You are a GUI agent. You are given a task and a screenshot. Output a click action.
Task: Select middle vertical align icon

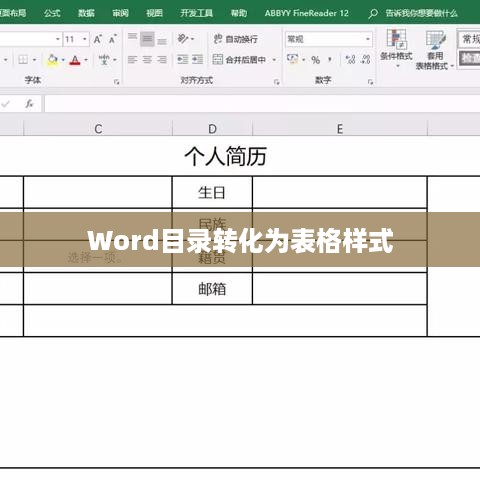point(147,39)
